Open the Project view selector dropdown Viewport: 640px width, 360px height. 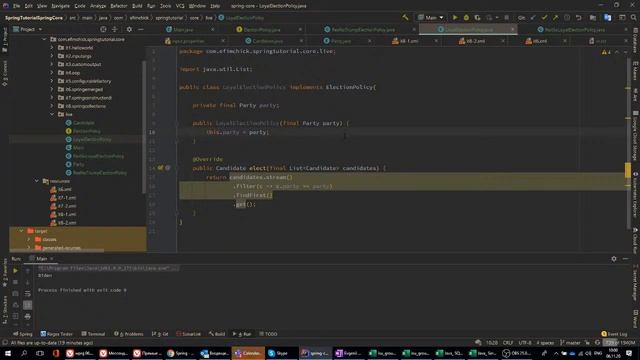pyautogui.click(x=27, y=29)
